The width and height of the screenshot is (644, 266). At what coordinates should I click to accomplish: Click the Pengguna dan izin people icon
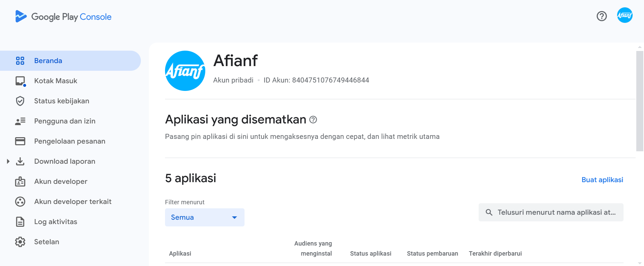click(20, 121)
